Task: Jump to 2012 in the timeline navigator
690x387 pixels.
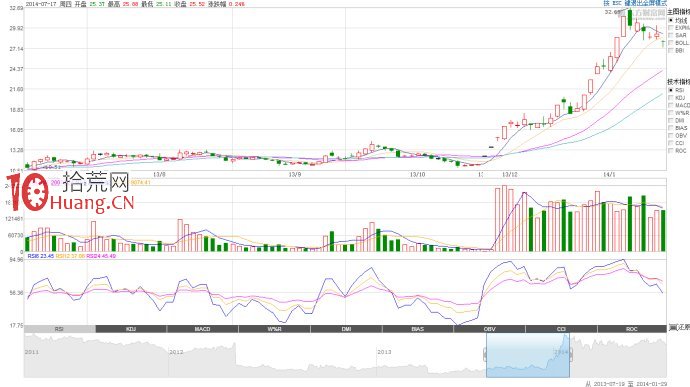Action: 176,352
